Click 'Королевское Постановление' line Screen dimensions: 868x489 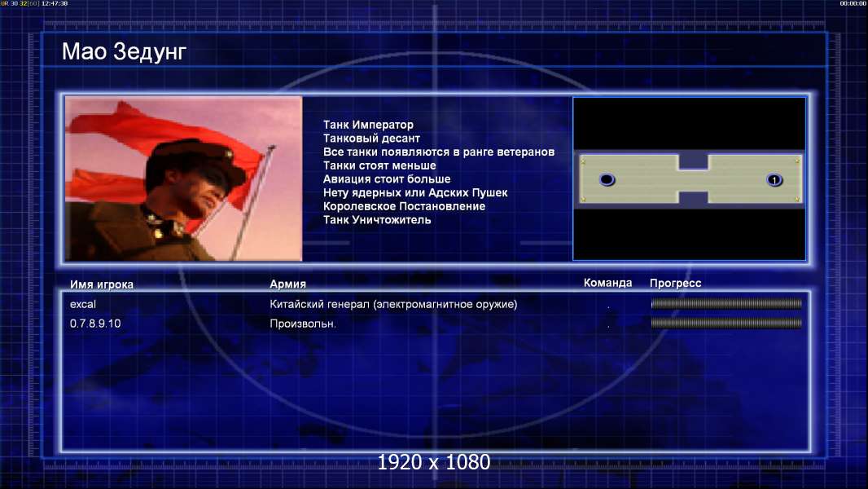[x=404, y=206]
